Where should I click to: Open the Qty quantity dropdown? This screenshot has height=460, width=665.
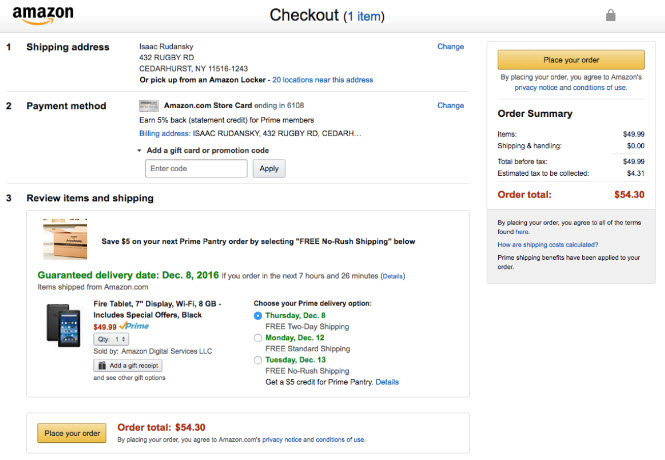coord(111,339)
